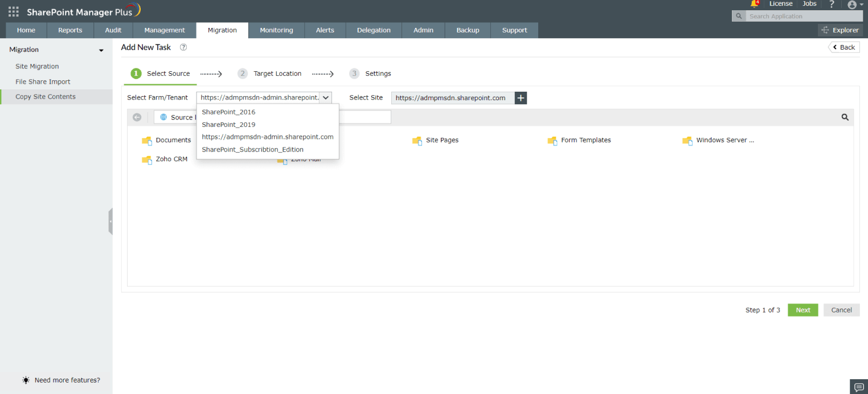This screenshot has width=868, height=394.
Task: Click the lightbulb Need more features icon
Action: click(x=26, y=380)
